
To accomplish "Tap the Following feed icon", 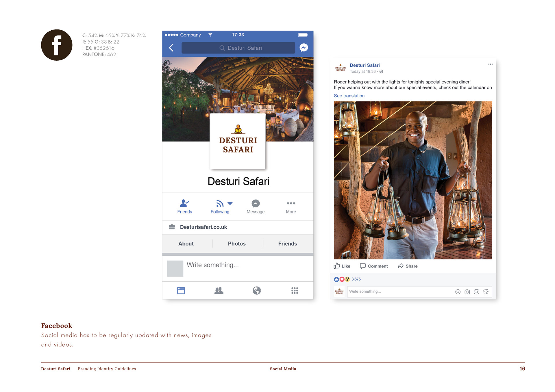I will (x=220, y=204).
